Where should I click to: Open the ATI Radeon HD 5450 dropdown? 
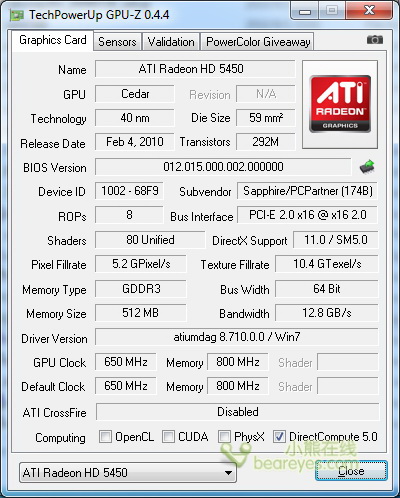(x=128, y=472)
